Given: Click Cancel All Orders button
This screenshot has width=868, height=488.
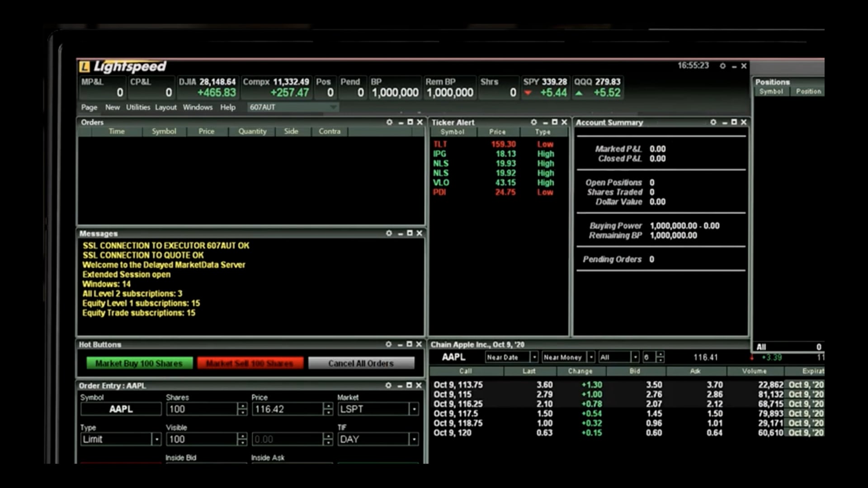Looking at the screenshot, I should (x=361, y=363).
